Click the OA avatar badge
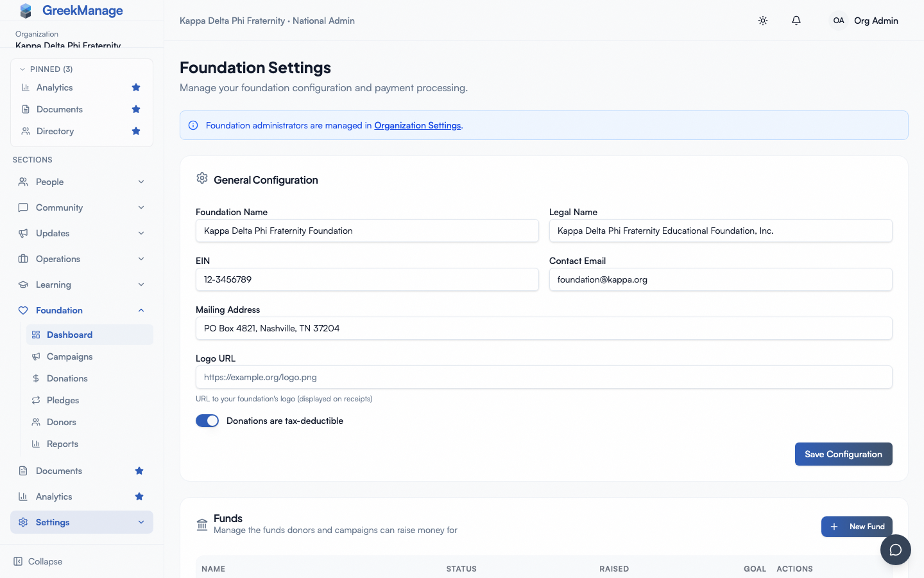Image resolution: width=924 pixels, height=578 pixels. 839,21
